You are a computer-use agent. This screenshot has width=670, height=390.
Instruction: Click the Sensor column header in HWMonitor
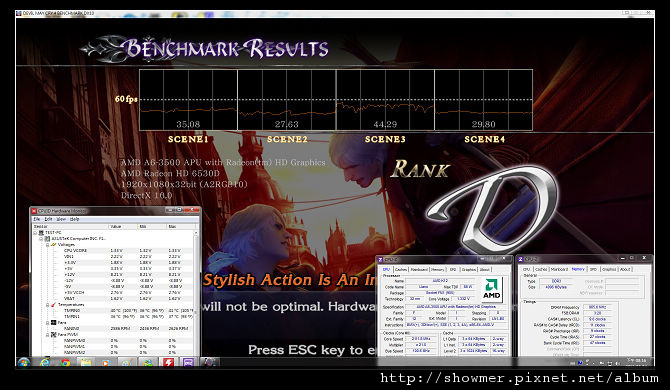pos(71,226)
